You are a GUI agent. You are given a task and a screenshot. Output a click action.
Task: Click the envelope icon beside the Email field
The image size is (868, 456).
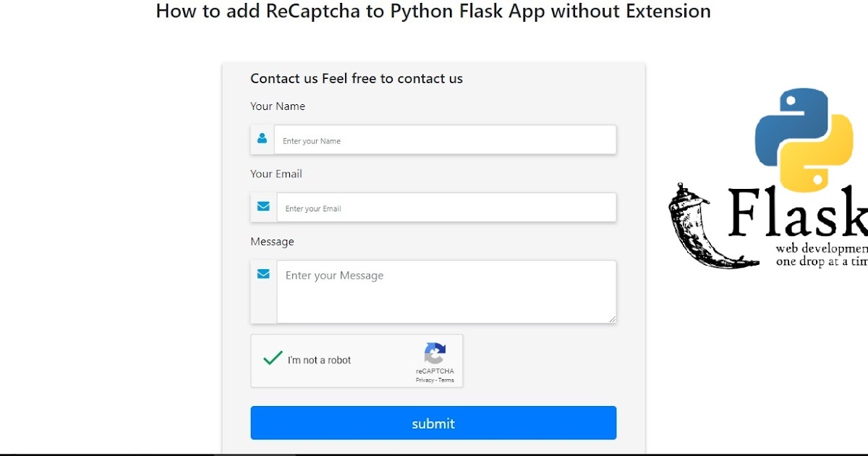[x=262, y=206]
